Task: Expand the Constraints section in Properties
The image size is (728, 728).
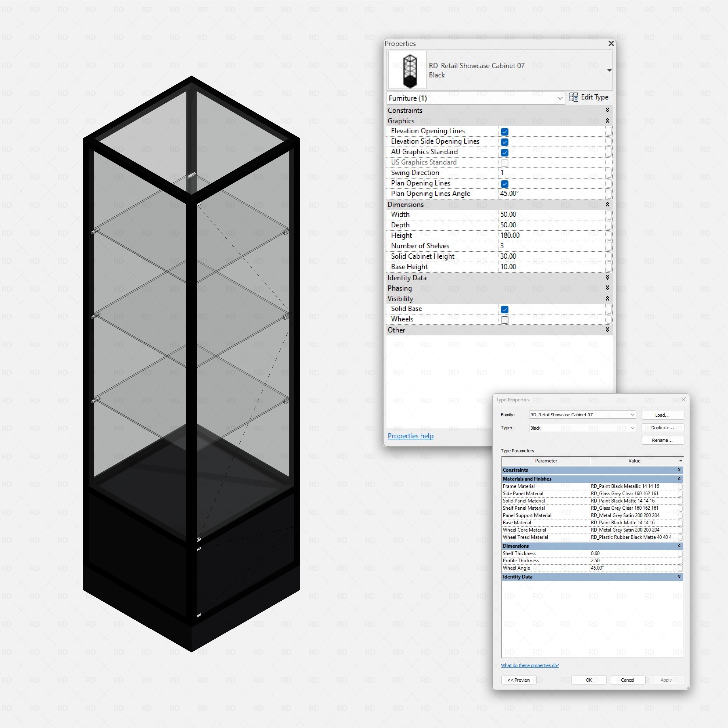Action: (607, 110)
